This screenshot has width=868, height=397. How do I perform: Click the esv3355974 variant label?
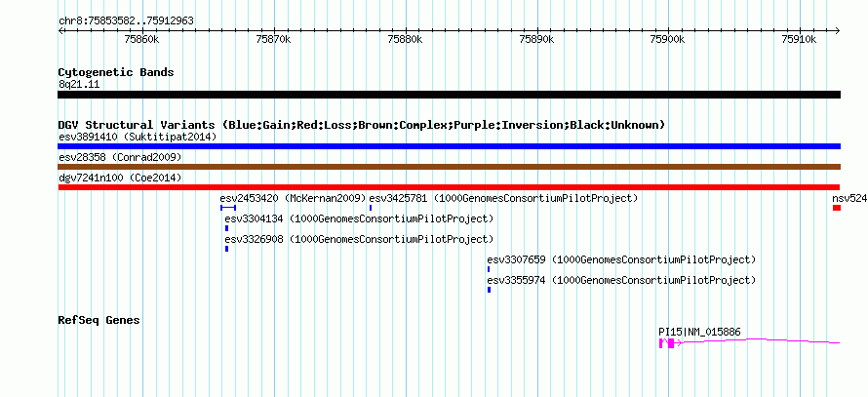coord(621,280)
